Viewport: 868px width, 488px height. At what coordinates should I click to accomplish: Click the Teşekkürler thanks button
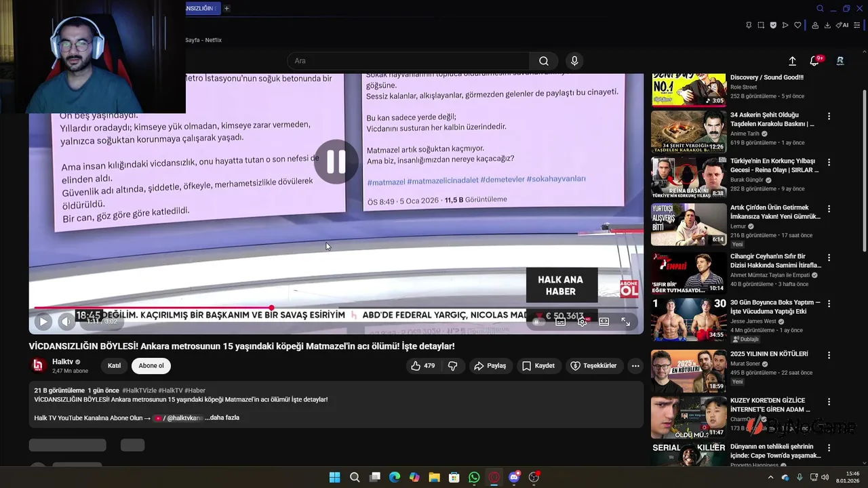click(594, 366)
